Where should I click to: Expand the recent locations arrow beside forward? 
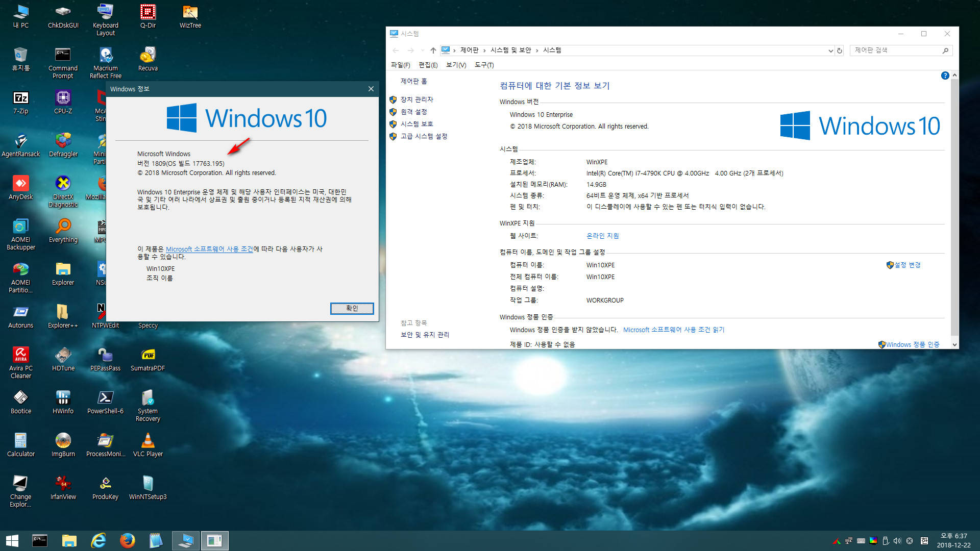coord(422,51)
